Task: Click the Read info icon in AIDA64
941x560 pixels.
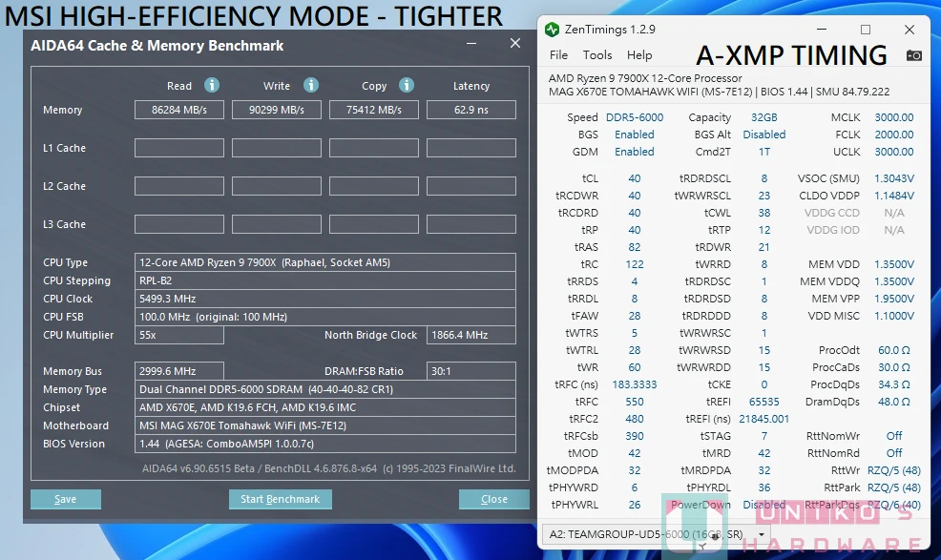Action: pos(211,85)
